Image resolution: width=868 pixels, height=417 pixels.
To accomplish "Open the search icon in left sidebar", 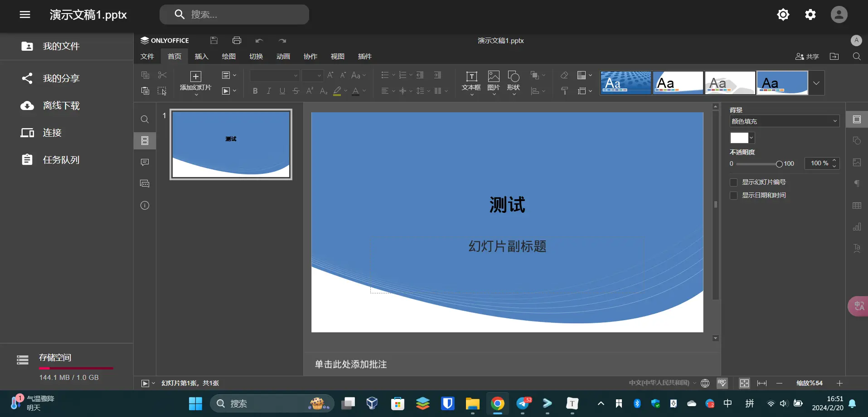I will 145,119.
